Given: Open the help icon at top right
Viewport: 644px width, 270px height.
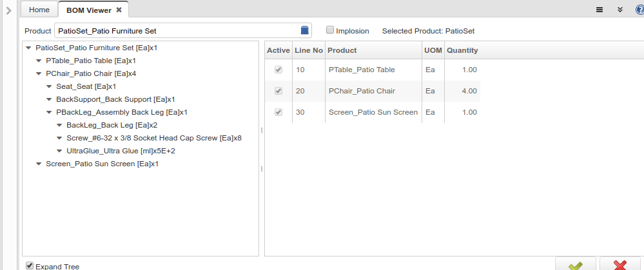Looking at the screenshot, I should pyautogui.click(x=639, y=10).
